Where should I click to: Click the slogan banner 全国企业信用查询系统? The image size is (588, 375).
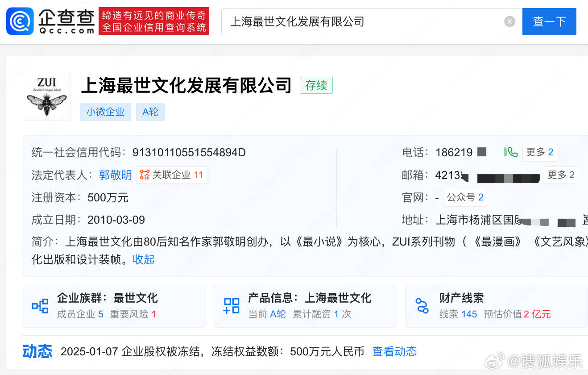point(154,28)
